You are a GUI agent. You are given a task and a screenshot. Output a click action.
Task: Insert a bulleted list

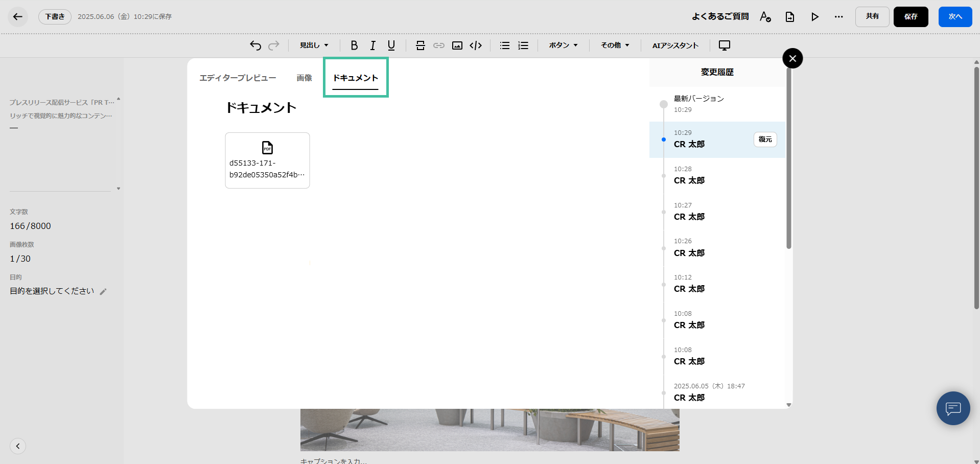(505, 45)
